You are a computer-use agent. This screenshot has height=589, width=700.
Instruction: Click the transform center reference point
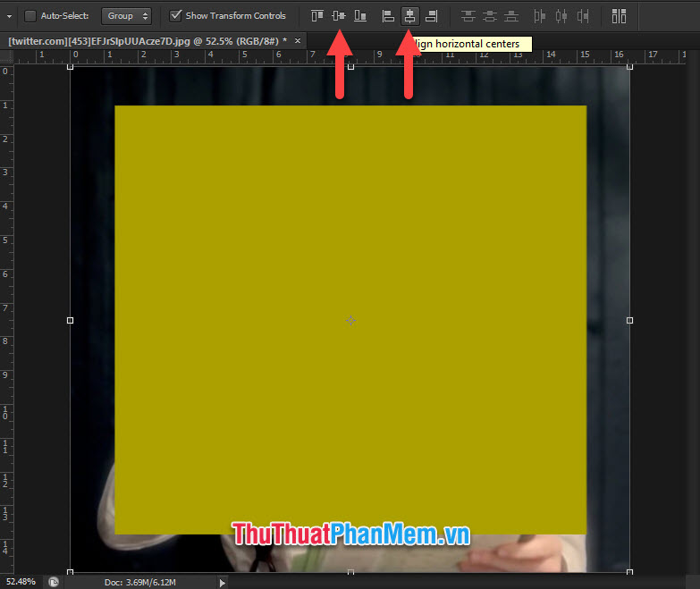click(350, 320)
